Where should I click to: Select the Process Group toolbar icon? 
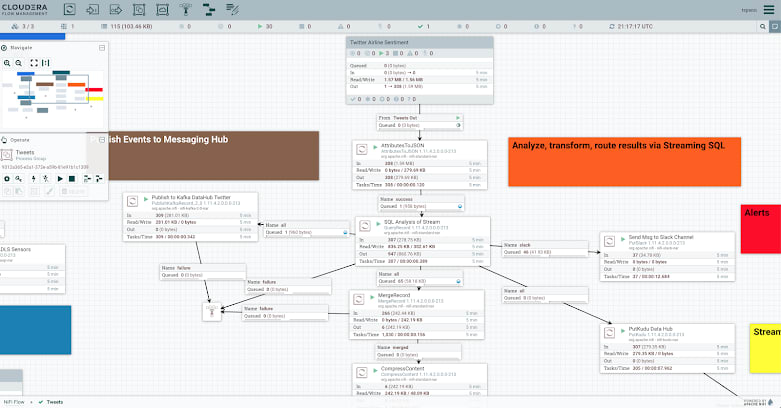coord(139,9)
